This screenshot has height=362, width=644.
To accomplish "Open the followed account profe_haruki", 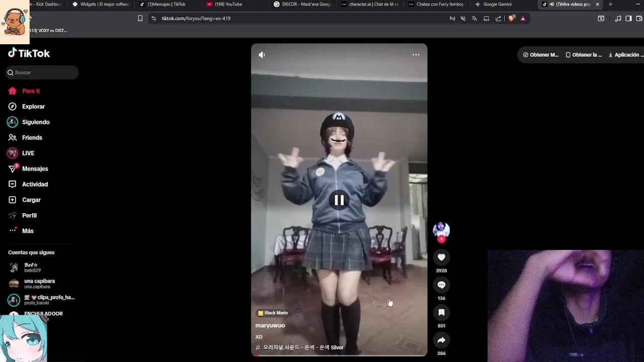I will pos(40,300).
